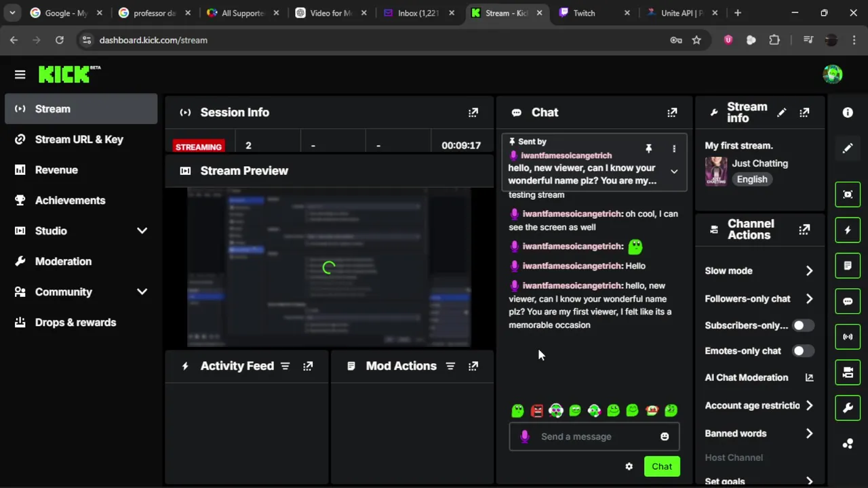Open a new browser tab with the plus icon

[738, 13]
